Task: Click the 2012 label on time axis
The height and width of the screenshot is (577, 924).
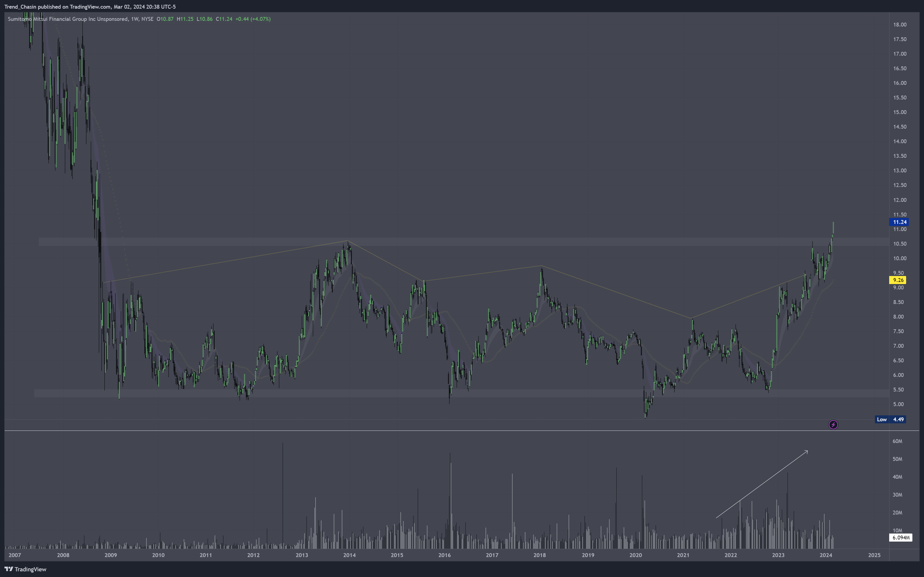Action: pos(253,555)
